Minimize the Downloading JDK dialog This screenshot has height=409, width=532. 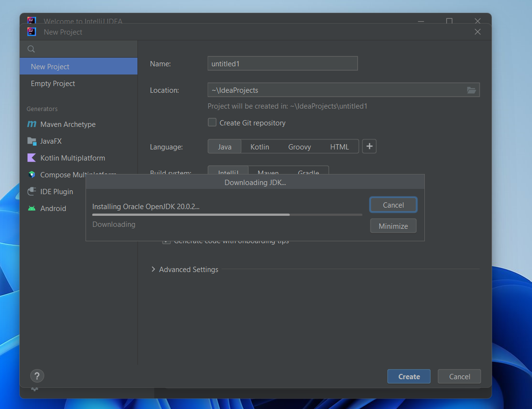pyautogui.click(x=393, y=226)
